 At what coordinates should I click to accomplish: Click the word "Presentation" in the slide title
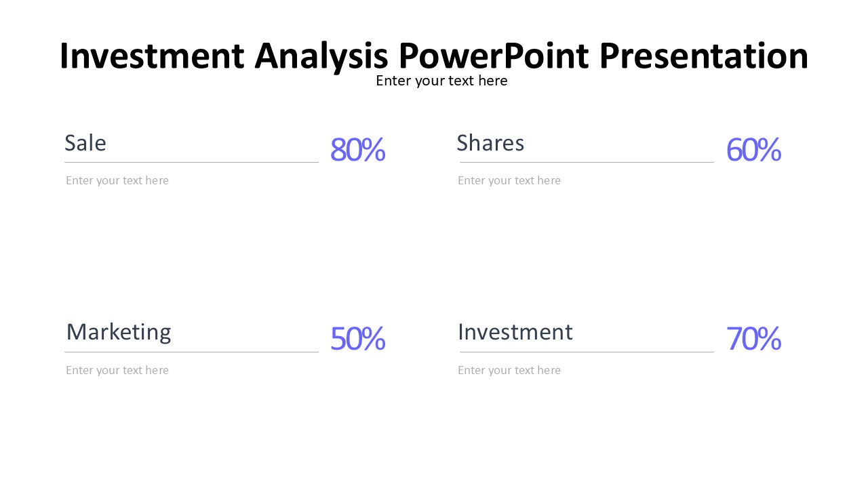pos(704,56)
